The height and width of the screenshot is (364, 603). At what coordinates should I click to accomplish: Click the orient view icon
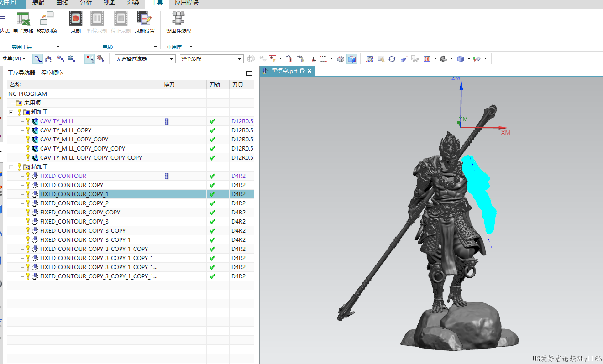[x=427, y=59]
